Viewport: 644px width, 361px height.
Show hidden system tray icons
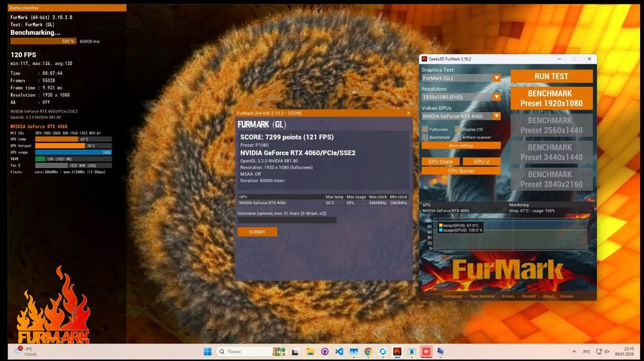point(574,351)
